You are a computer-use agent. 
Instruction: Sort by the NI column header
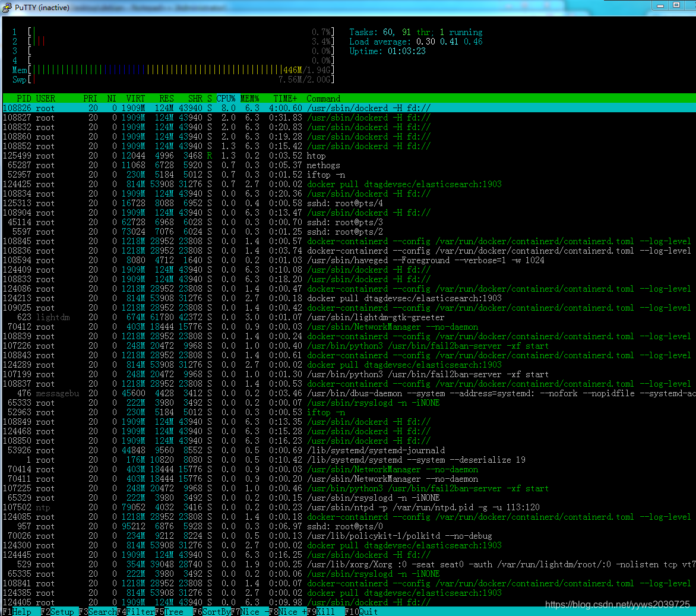[112, 99]
